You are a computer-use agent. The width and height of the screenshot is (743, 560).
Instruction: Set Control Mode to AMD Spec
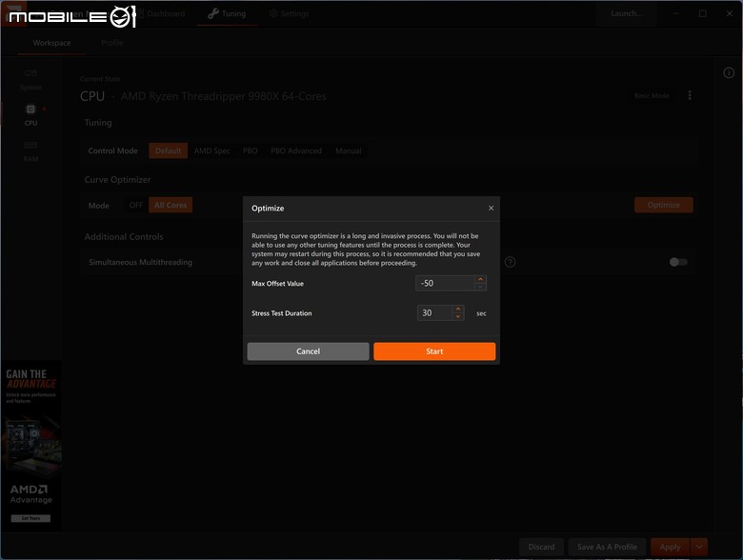coord(211,150)
